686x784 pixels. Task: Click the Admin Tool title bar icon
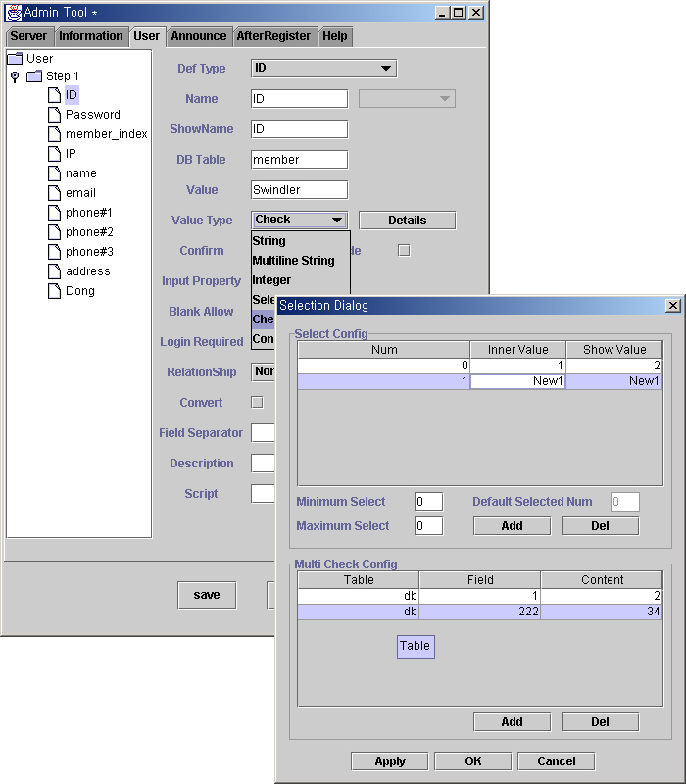tap(13, 13)
